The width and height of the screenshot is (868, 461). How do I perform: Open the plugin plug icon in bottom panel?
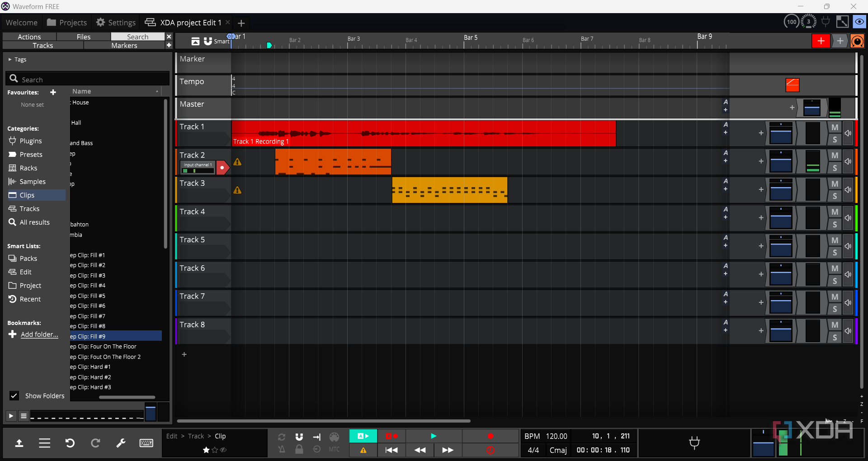(x=694, y=442)
